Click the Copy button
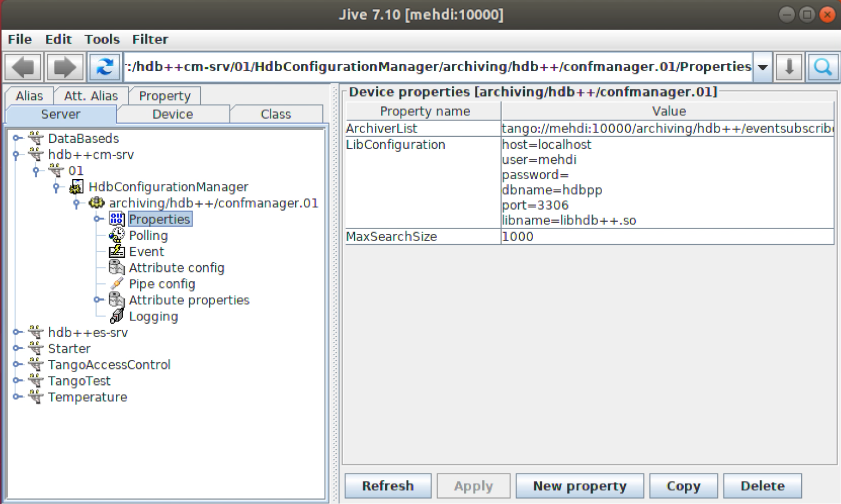Image resolution: width=841 pixels, height=504 pixels. tap(683, 486)
